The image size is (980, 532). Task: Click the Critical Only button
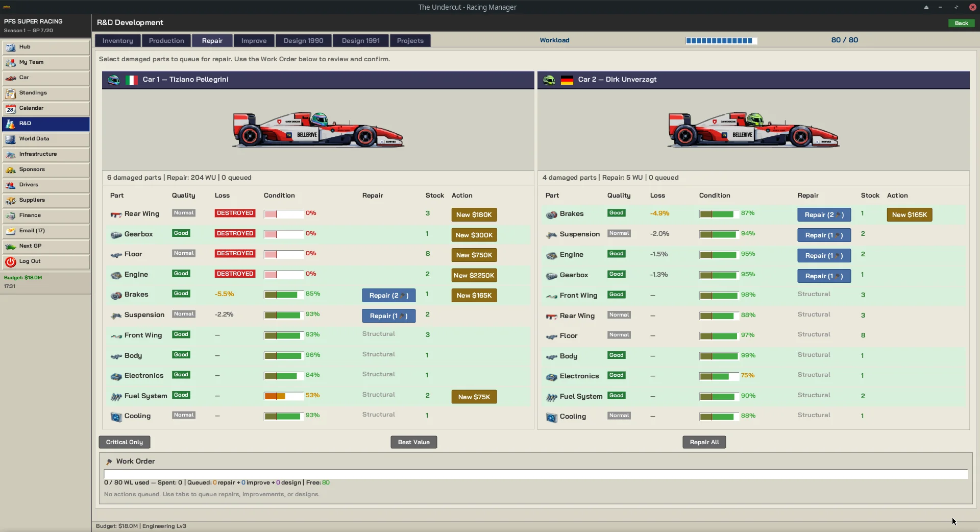click(x=125, y=442)
